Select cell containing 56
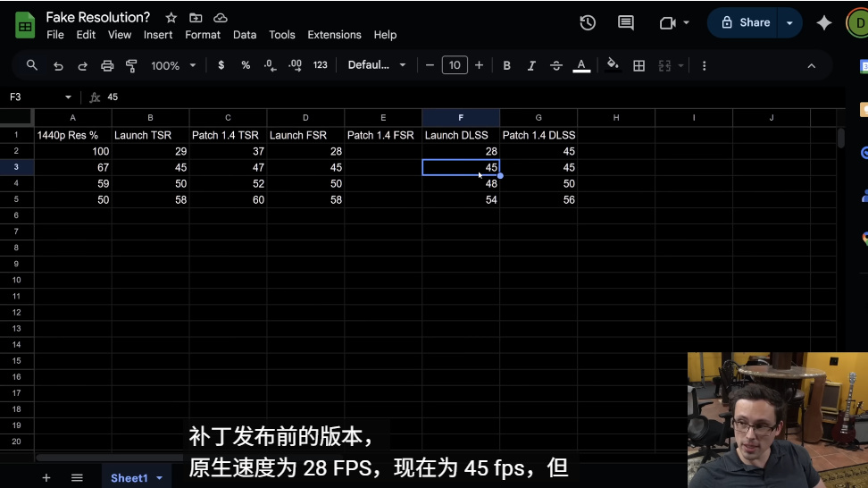The image size is (868, 488). point(538,199)
